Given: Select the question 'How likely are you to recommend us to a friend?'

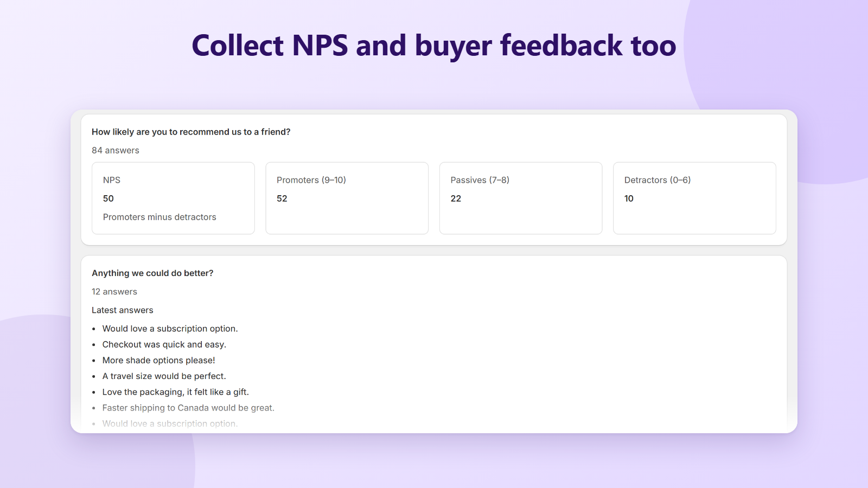Looking at the screenshot, I should pyautogui.click(x=191, y=132).
